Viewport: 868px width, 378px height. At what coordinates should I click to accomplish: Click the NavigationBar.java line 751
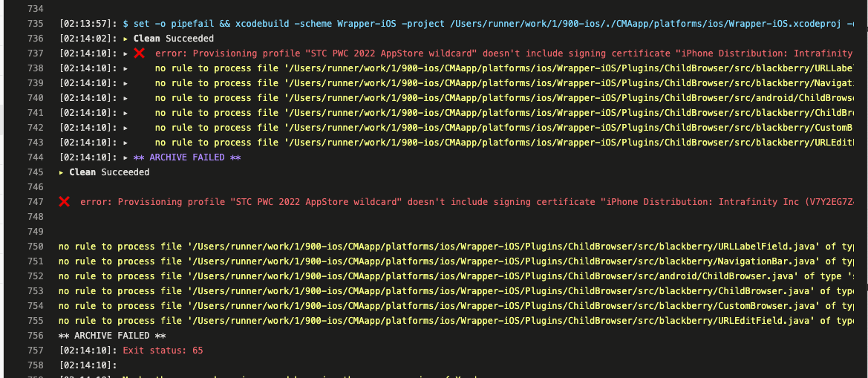(x=456, y=261)
